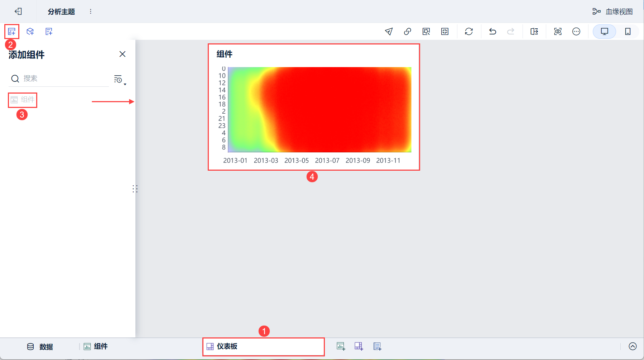Click the 组件 chart title

(225, 54)
